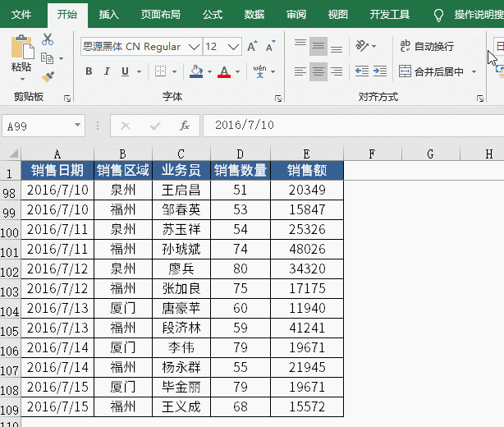
Task: Click the red font color A
Action: click(224, 71)
